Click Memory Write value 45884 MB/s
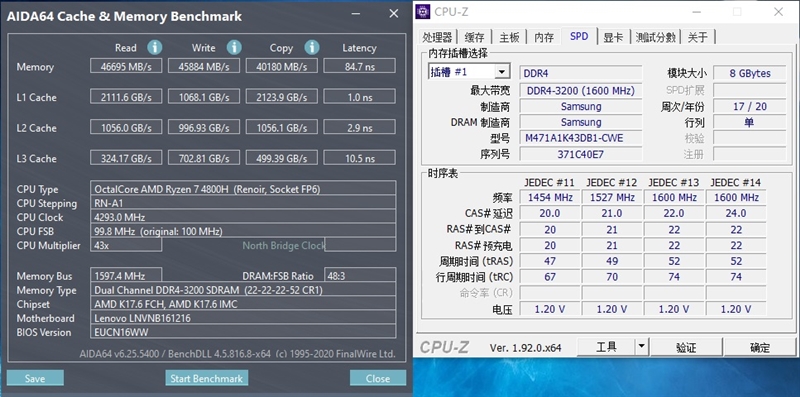 204,66
